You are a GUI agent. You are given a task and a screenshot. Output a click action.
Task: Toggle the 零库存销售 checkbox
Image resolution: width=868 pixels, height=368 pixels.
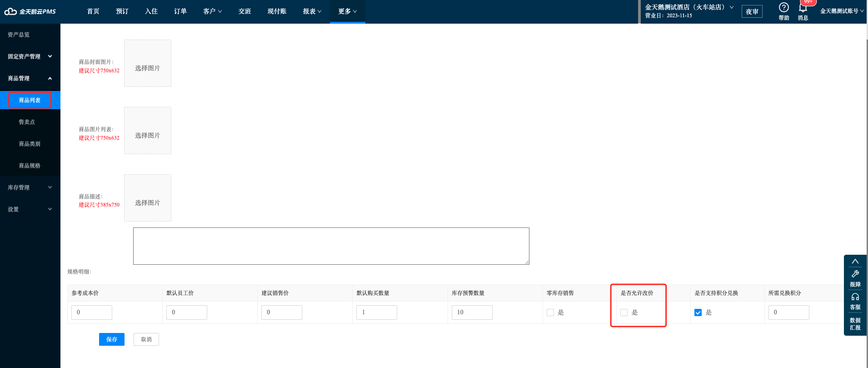click(x=550, y=313)
